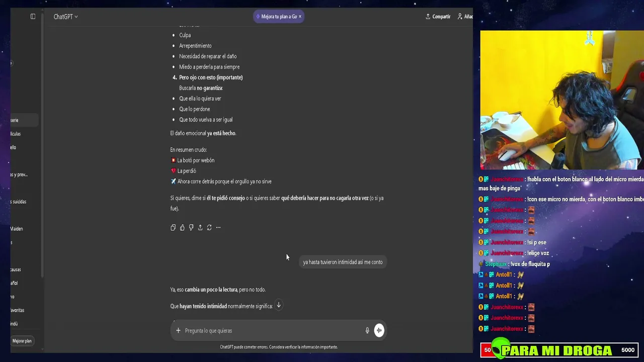This screenshot has width=644, height=362.
Task: Click the webcam video overlay
Action: 561,100
